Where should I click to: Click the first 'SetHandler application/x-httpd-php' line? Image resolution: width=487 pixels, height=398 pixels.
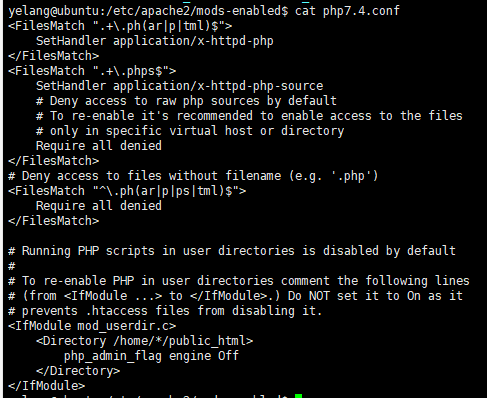[155, 41]
